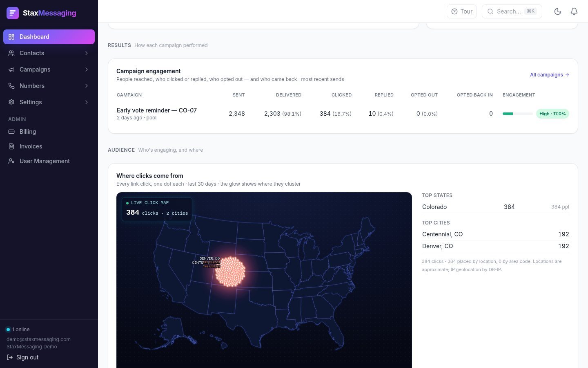Click the Search input field
The height and width of the screenshot is (368, 588).
[512, 11]
